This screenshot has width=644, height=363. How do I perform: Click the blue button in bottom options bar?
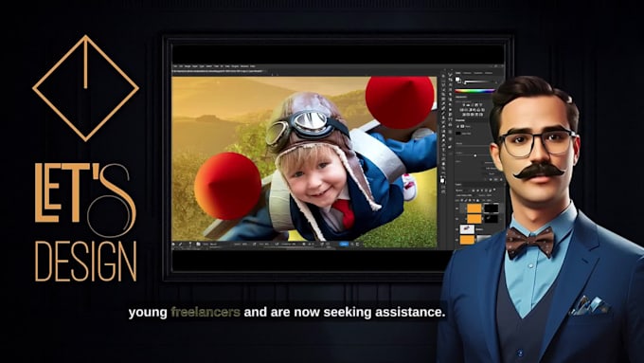(344, 245)
